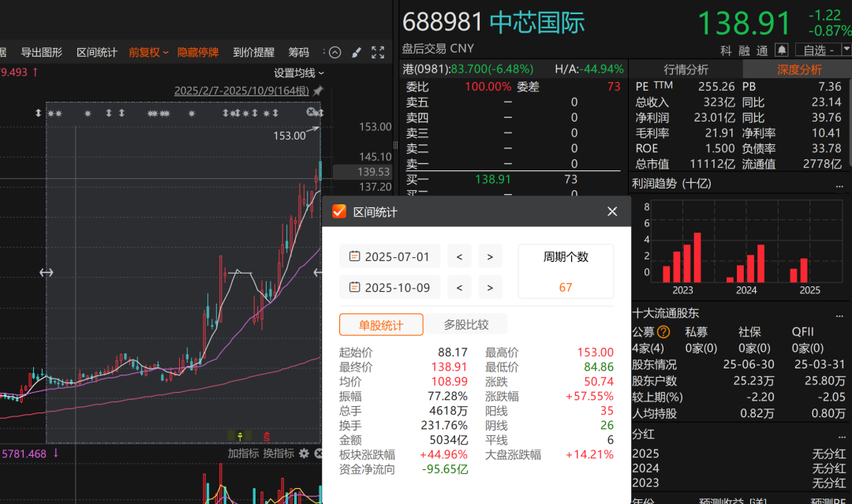Viewport: 852px width, 504px height.
Task: Open the more menu for 利润趋势
Action: (839, 185)
